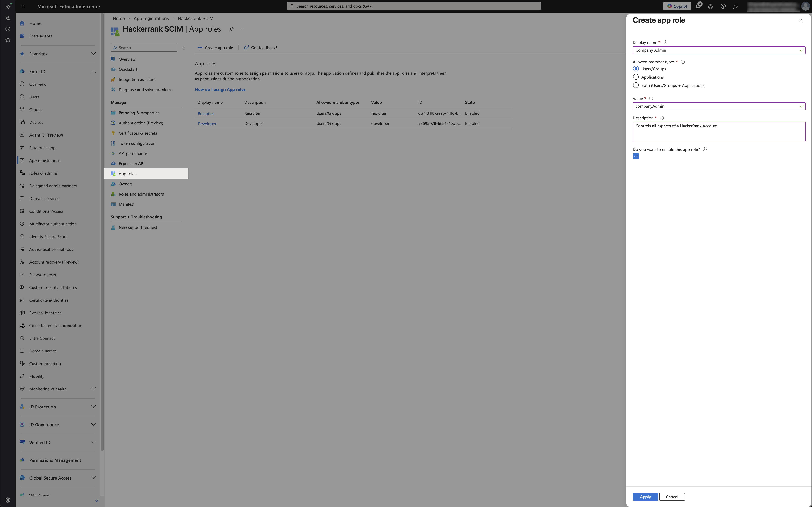Open the Developer app role link

tap(207, 124)
